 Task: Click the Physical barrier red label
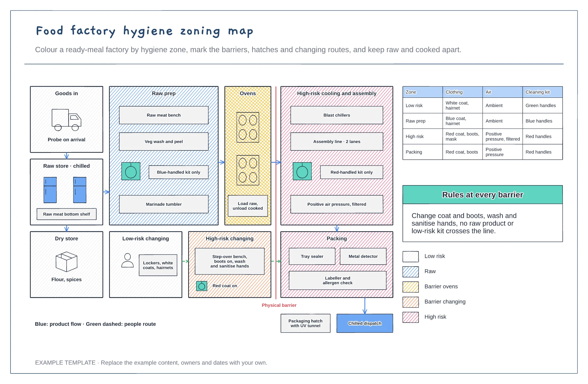point(279,305)
